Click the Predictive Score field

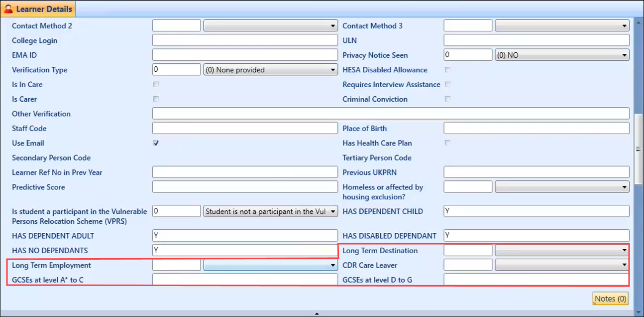click(x=245, y=187)
